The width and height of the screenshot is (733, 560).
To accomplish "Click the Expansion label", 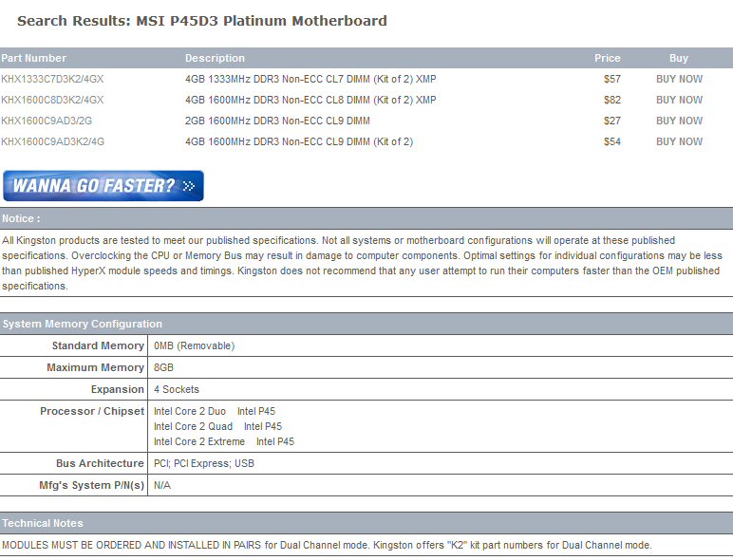I will [118, 389].
